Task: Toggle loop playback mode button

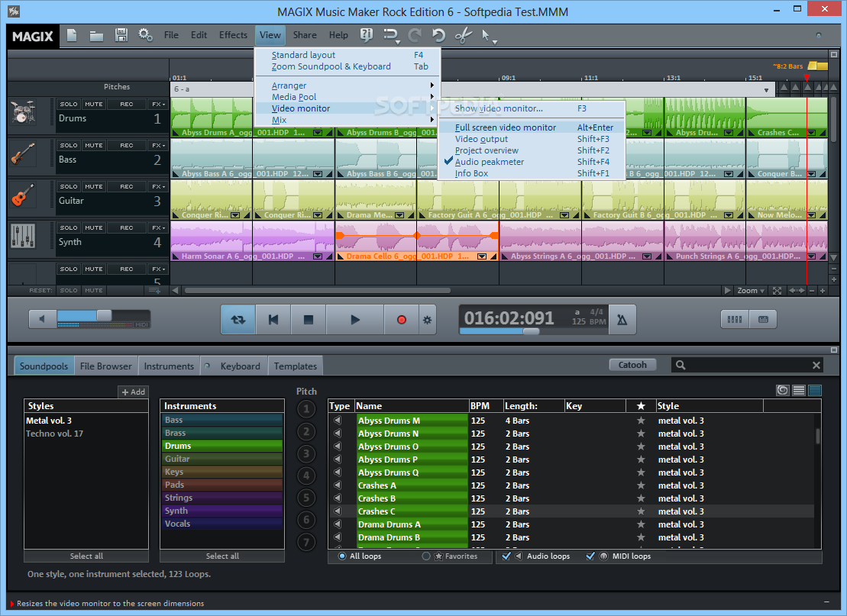Action: [x=238, y=320]
